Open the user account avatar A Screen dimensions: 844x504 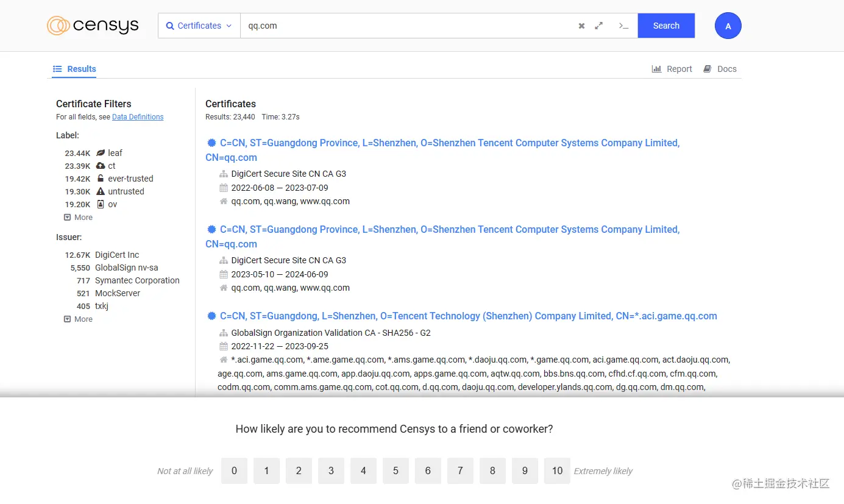(x=728, y=26)
